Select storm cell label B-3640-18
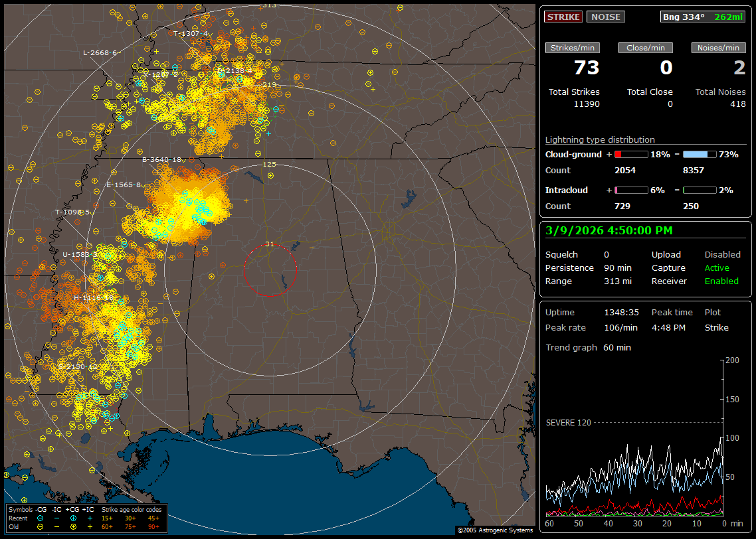Viewport: 756px width, 539px height. (161, 160)
